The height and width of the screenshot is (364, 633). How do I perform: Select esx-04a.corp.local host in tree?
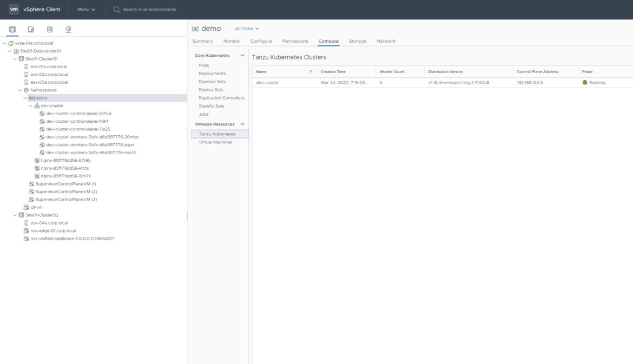point(49,223)
